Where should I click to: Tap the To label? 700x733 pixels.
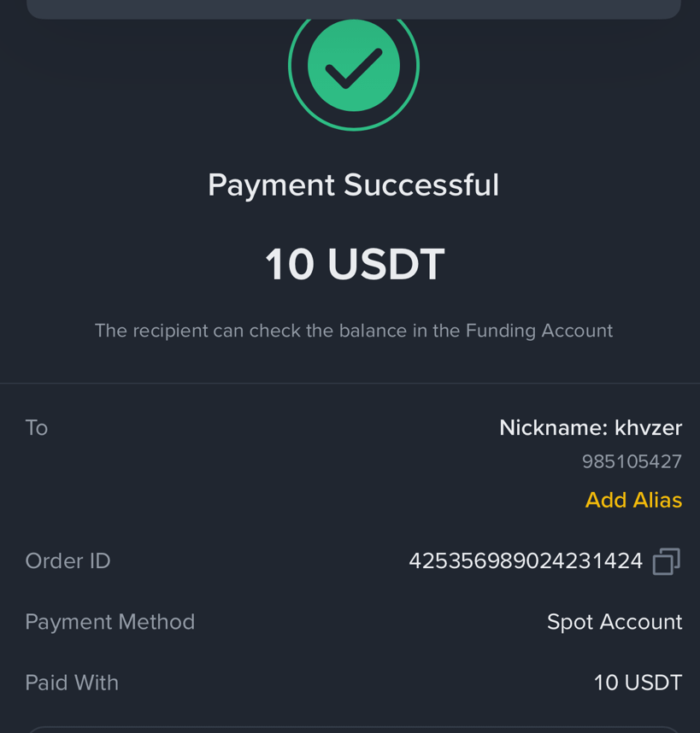(37, 428)
